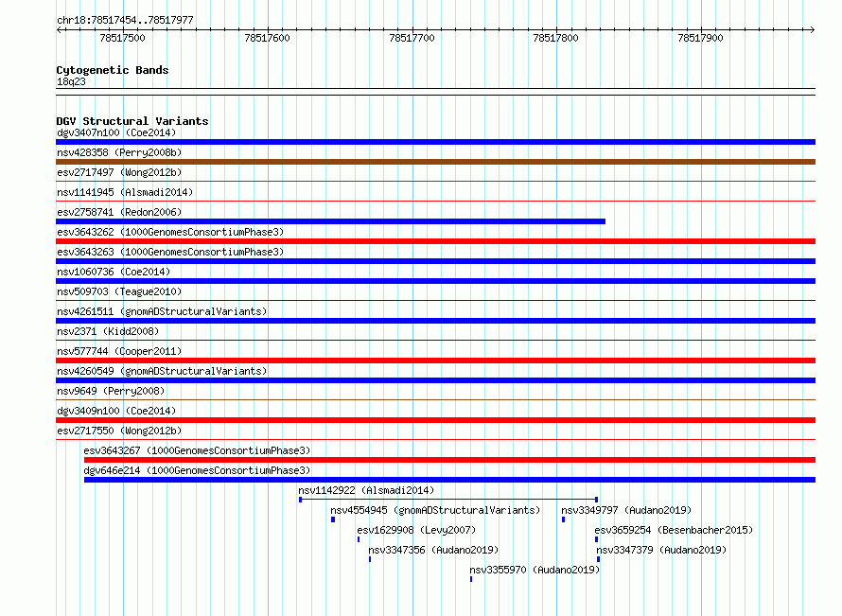Click the esv3643267 variant red bar
The width and height of the screenshot is (842, 616).
[450, 460]
